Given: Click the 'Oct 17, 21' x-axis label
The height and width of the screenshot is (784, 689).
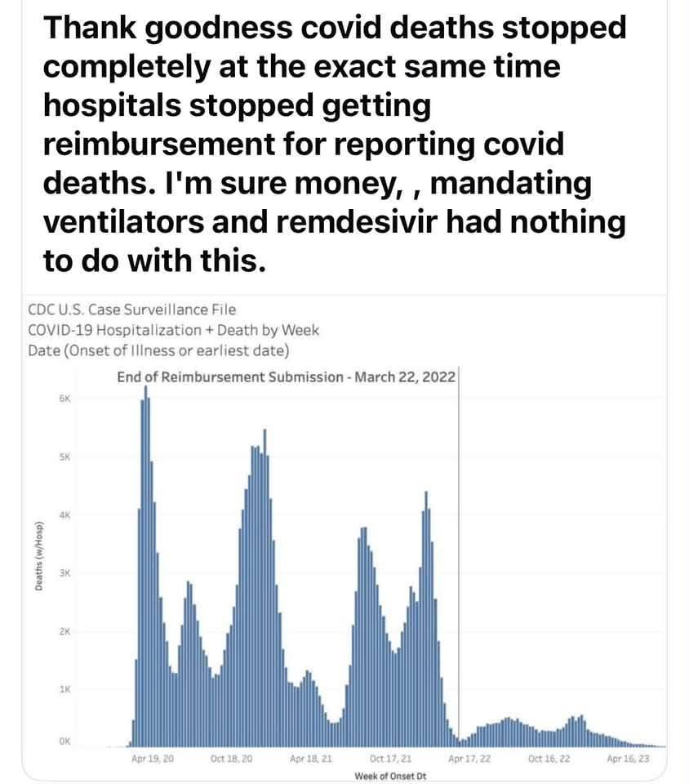Looking at the screenshot, I should click(x=390, y=759).
